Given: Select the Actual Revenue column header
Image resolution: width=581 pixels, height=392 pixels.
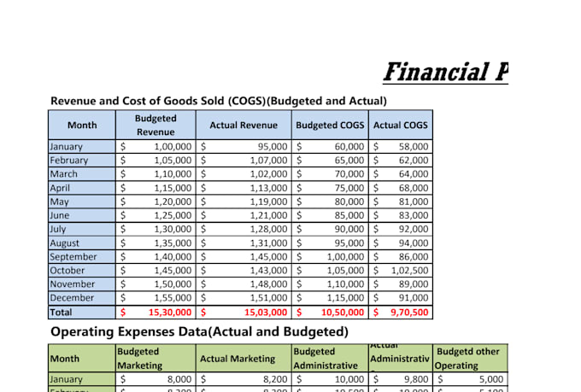Looking at the screenshot, I should coord(244,125).
